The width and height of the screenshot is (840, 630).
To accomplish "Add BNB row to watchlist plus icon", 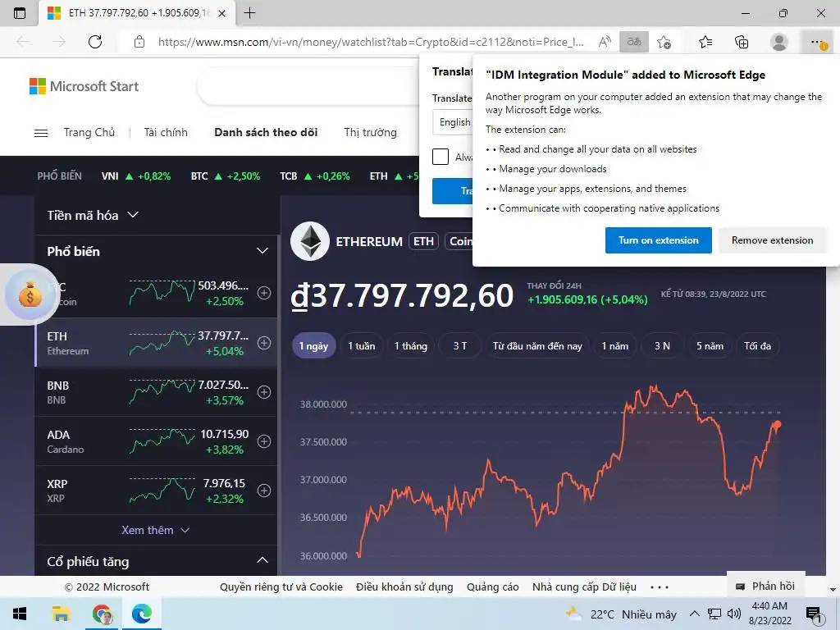I will pyautogui.click(x=264, y=392).
